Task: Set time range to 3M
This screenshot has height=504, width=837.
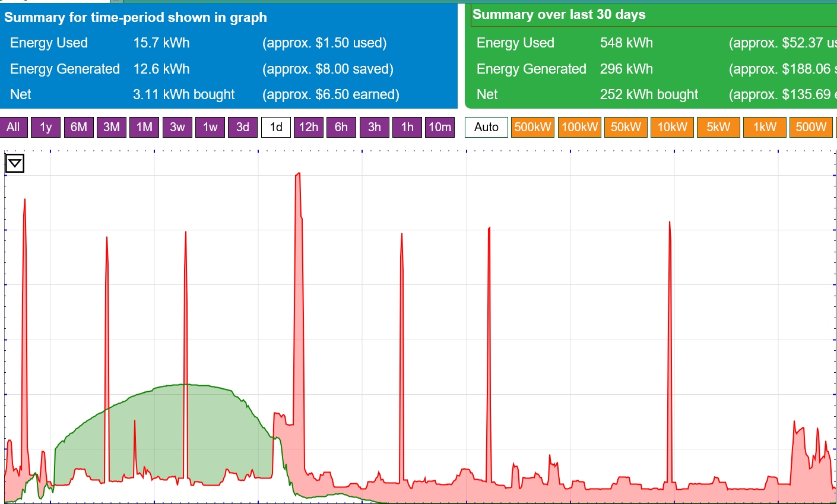Action: coord(112,127)
